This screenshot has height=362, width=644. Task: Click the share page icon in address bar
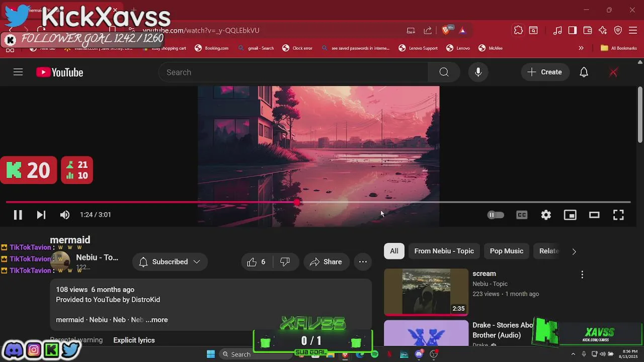coord(428,31)
